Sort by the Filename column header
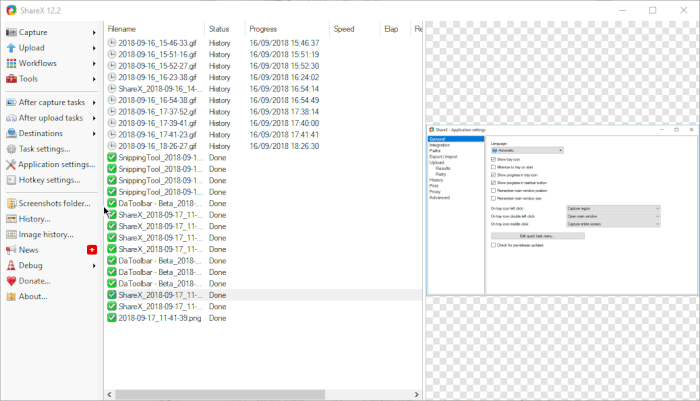Screen dimensions: 700x401 tap(154, 29)
